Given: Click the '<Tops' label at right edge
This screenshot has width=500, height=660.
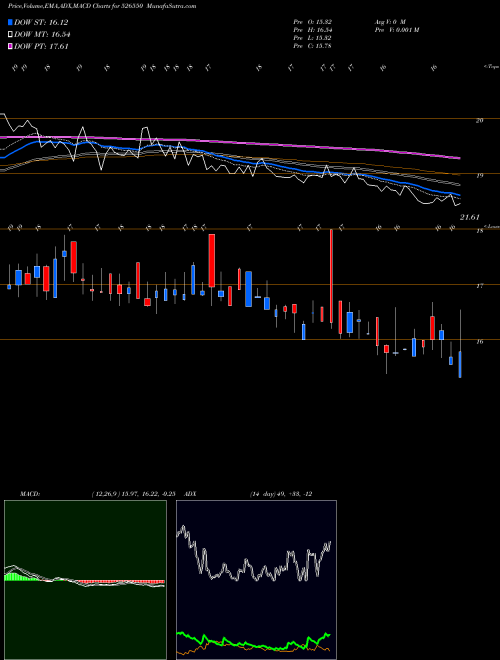Looking at the screenshot, I should 491,67.
